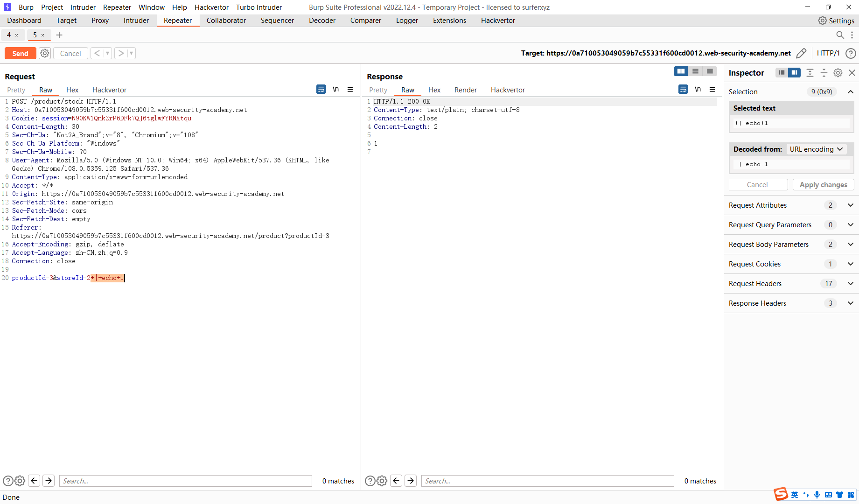Switch to the Proxy tab

tap(100, 21)
